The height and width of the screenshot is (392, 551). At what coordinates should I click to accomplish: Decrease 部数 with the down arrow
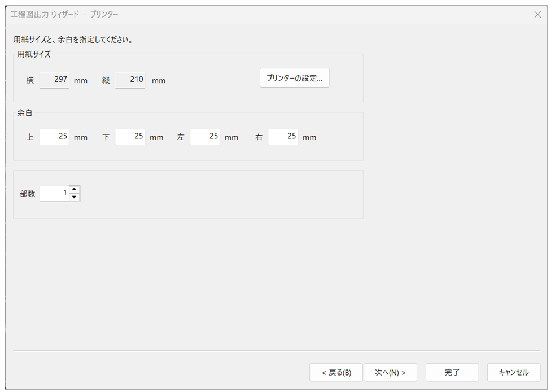(x=75, y=198)
